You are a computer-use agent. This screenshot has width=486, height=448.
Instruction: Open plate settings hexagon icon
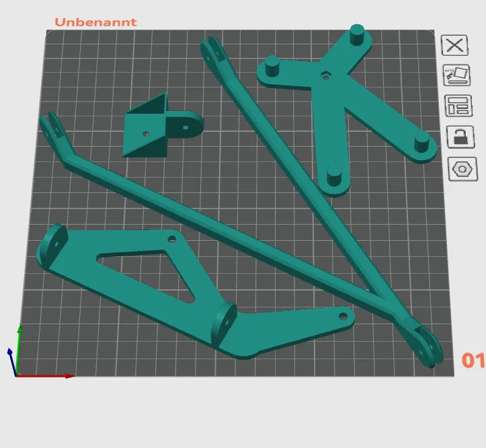(x=462, y=169)
